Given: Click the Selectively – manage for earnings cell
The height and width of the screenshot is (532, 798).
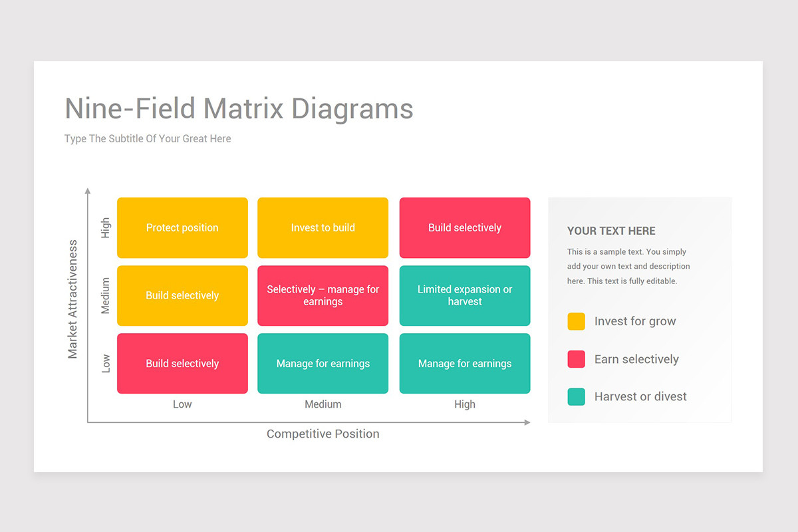Looking at the screenshot, I should pyautogui.click(x=323, y=295).
